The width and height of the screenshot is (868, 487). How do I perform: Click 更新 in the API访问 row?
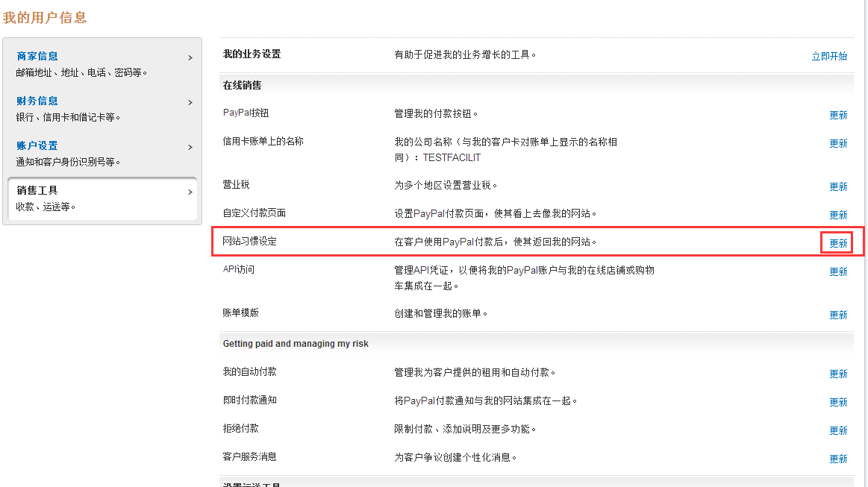[838, 271]
